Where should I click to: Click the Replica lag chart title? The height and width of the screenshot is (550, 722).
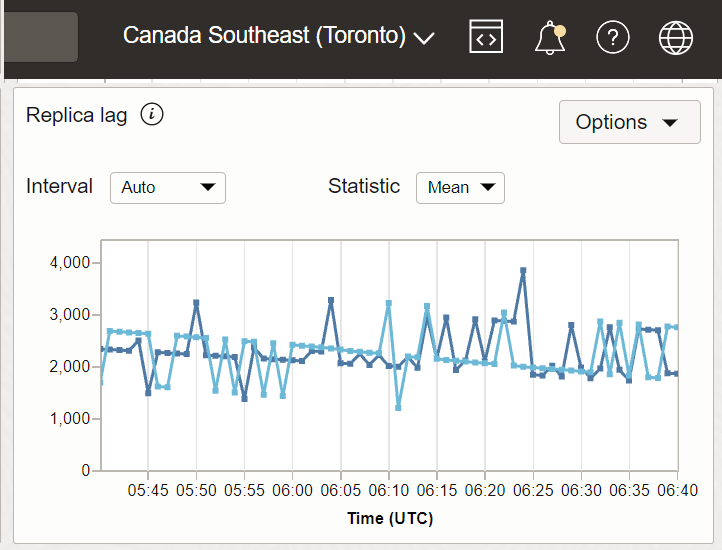[77, 115]
